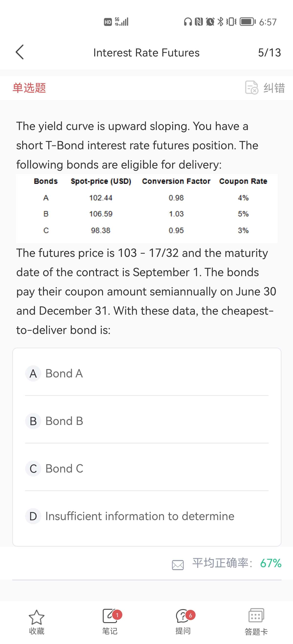Tap the 单选题 question type label

[x=29, y=88]
